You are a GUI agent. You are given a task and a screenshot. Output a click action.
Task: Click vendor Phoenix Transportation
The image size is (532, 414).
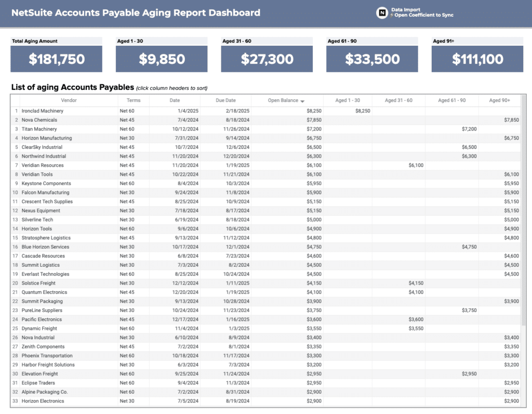(x=47, y=356)
